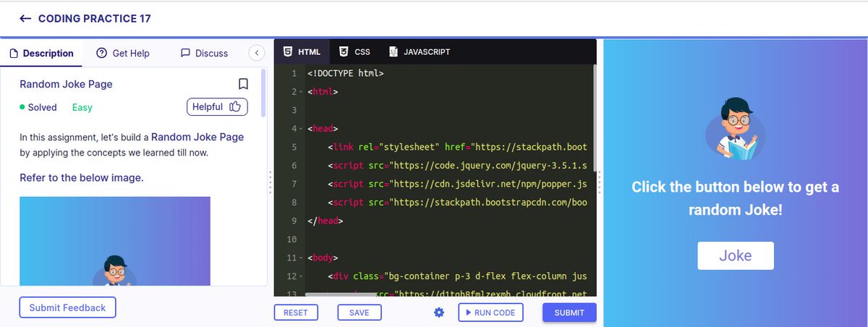
Task: Click the SAVE button
Action: (359, 313)
